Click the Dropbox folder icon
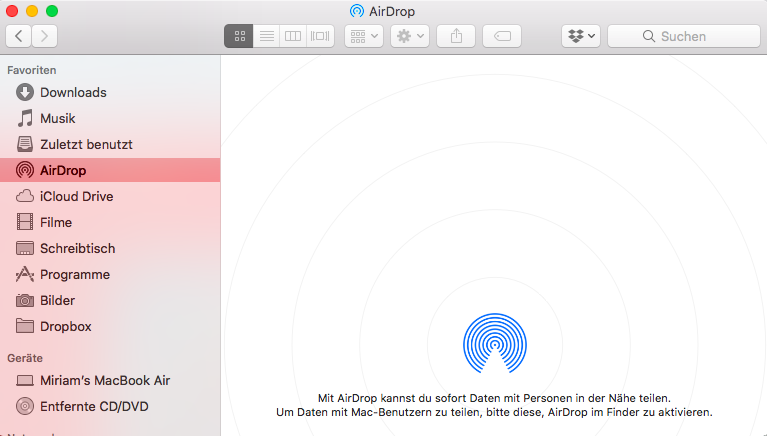 (25, 325)
